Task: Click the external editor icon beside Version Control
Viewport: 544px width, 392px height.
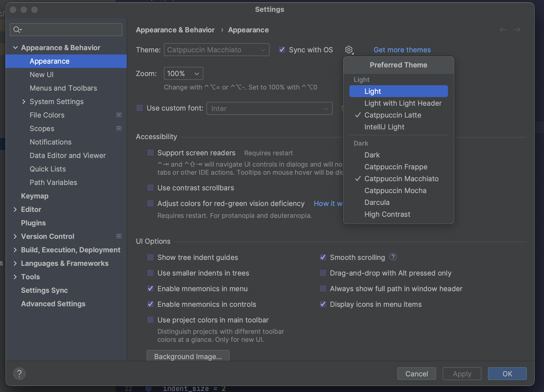Action: [x=119, y=236]
